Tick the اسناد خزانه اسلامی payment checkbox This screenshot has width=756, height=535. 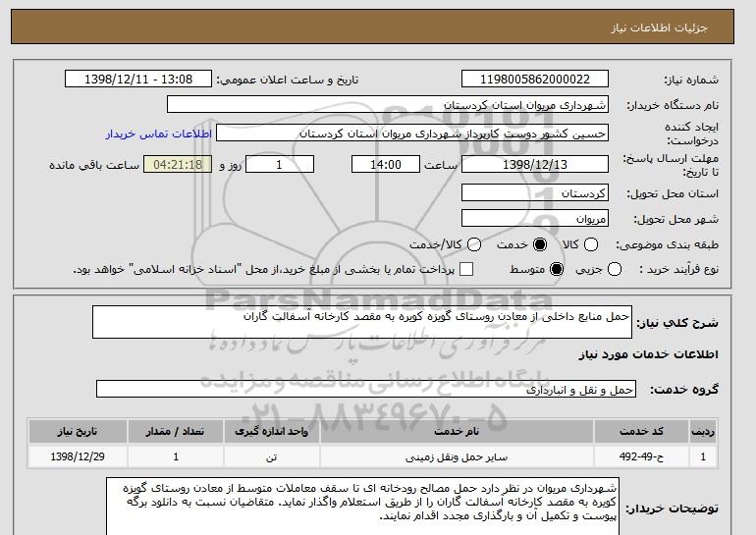pyautogui.click(x=466, y=269)
